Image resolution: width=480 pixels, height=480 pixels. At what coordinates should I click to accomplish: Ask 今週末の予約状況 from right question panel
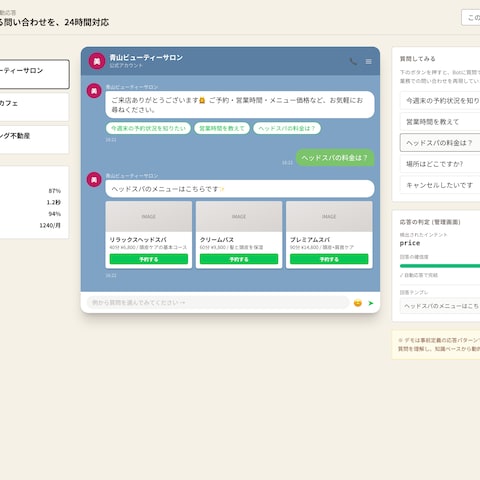(x=440, y=101)
